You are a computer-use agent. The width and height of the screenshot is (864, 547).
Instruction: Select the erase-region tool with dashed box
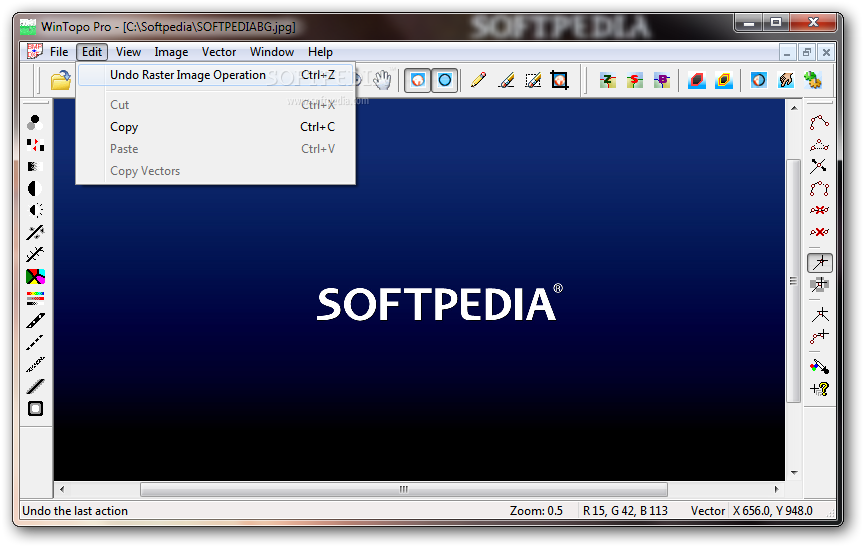(533, 80)
